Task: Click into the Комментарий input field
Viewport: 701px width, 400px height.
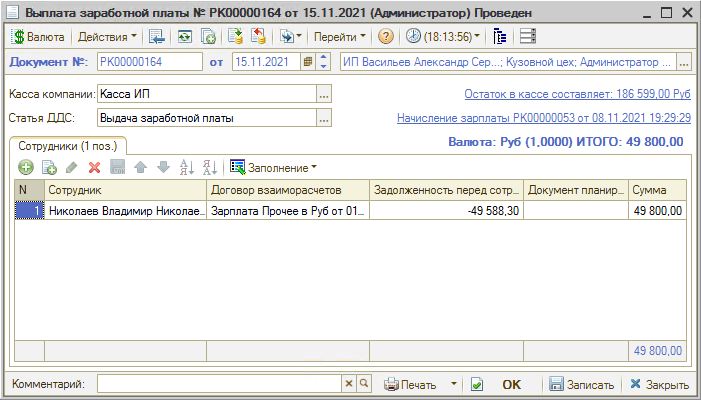Action: (x=220, y=384)
